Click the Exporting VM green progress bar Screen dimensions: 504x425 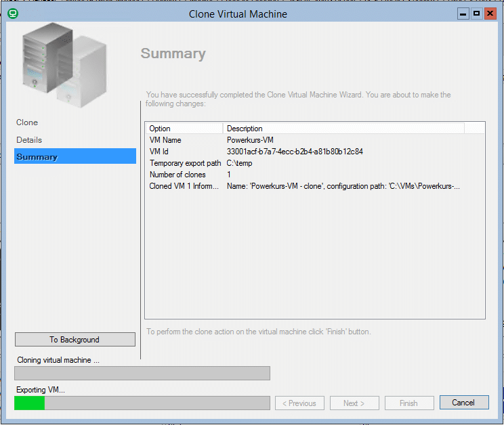click(x=142, y=403)
